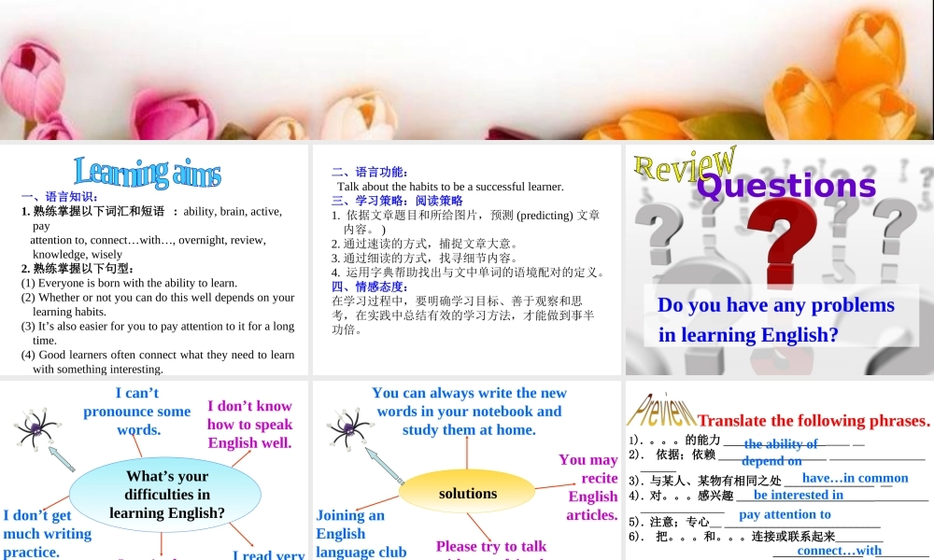Click 'Do you have any problems in learning English?'
This screenshot has width=934, height=560.
click(x=775, y=319)
